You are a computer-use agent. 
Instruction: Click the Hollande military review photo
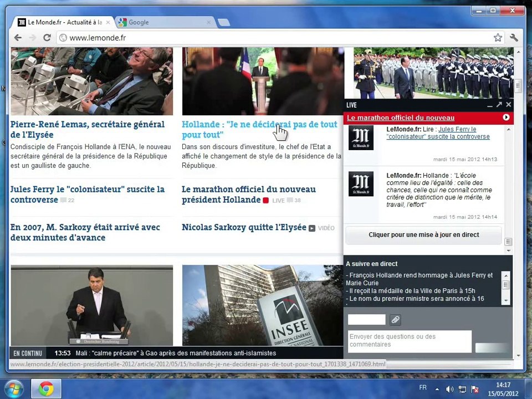433,73
